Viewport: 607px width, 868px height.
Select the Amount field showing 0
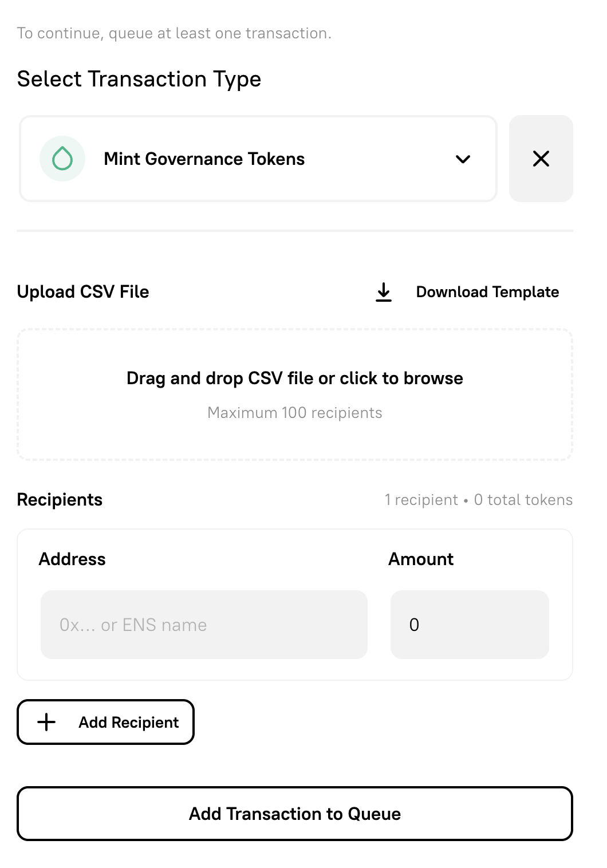[469, 625]
